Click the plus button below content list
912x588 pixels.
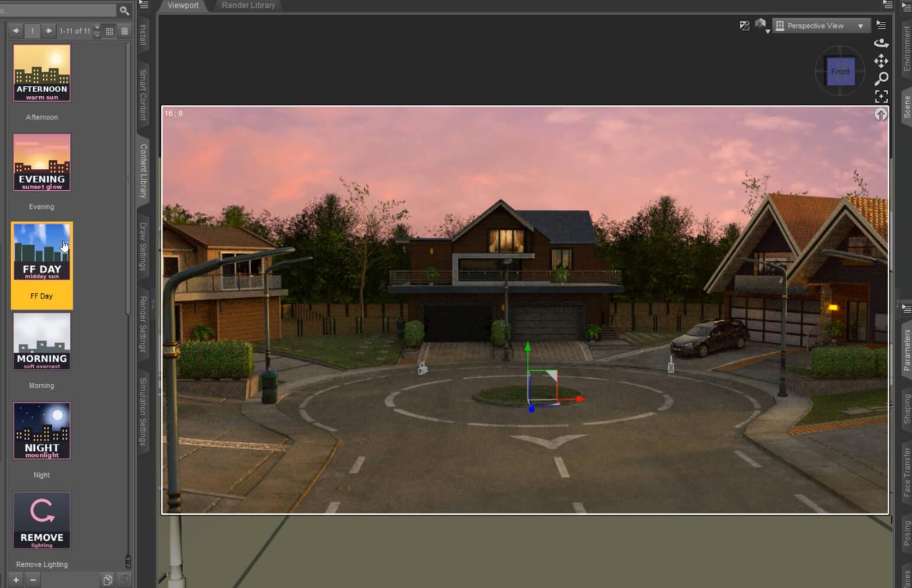pyautogui.click(x=16, y=580)
